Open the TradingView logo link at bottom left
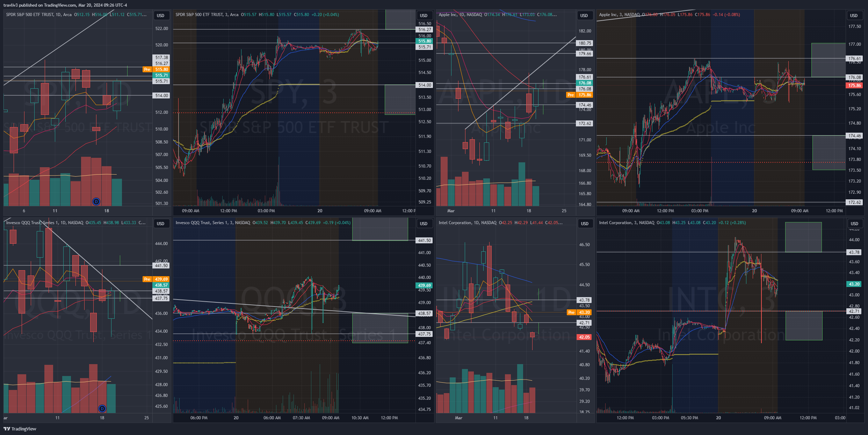This screenshot has height=435, width=868. tap(20, 429)
